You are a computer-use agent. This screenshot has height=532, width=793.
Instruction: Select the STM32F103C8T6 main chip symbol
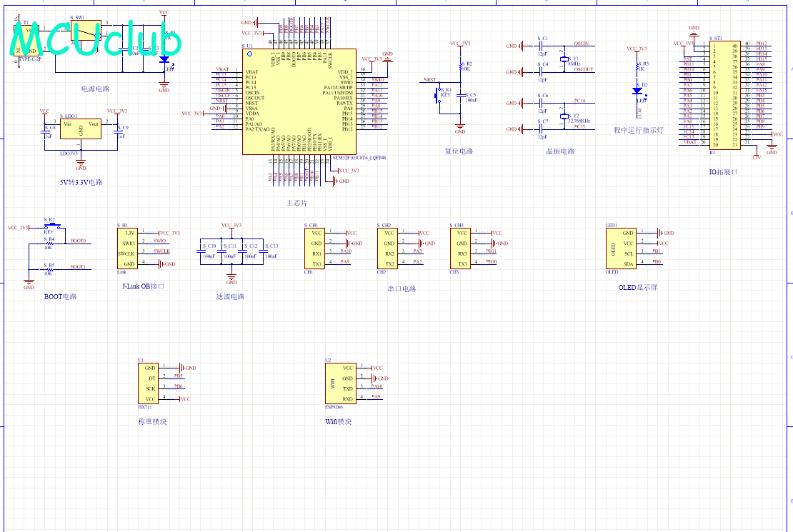(x=299, y=101)
